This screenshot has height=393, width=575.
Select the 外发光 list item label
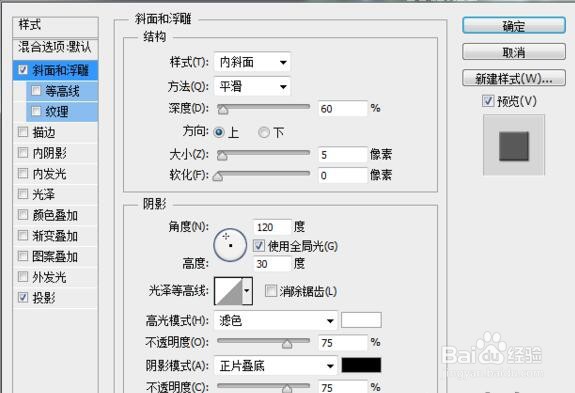coord(50,277)
